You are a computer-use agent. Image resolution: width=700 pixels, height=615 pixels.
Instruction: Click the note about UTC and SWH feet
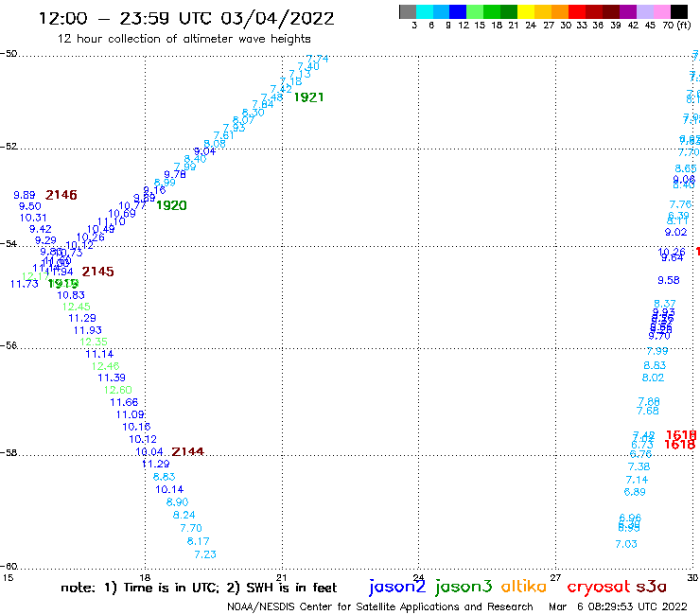click(x=199, y=588)
